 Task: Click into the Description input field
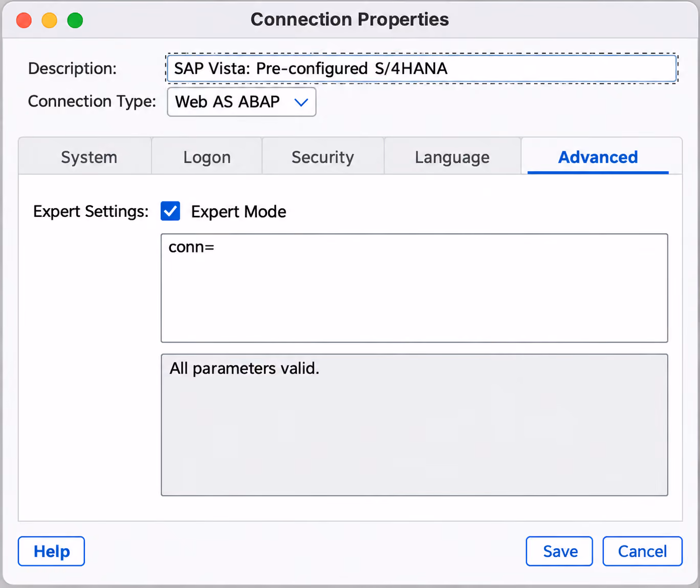422,68
